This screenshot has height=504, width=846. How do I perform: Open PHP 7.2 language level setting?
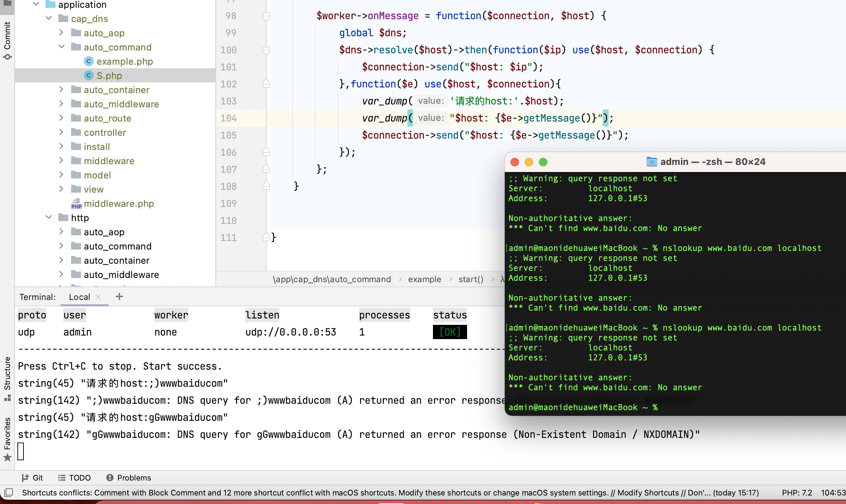(797, 493)
